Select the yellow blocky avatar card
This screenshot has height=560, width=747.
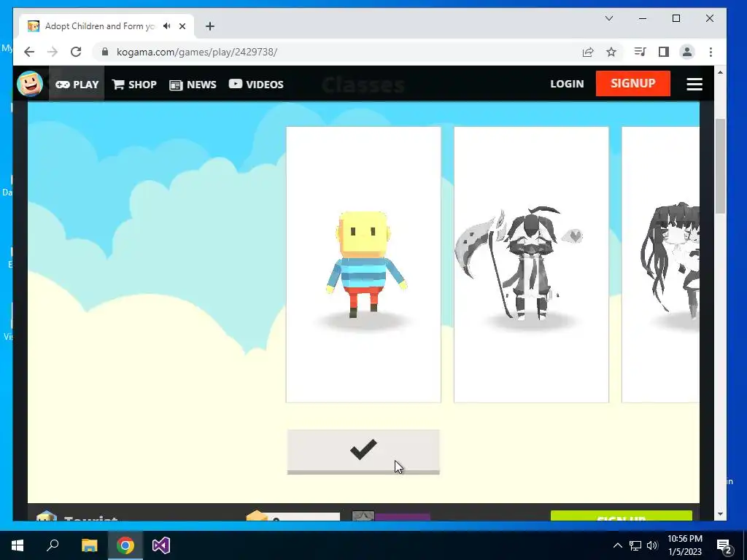tap(363, 265)
